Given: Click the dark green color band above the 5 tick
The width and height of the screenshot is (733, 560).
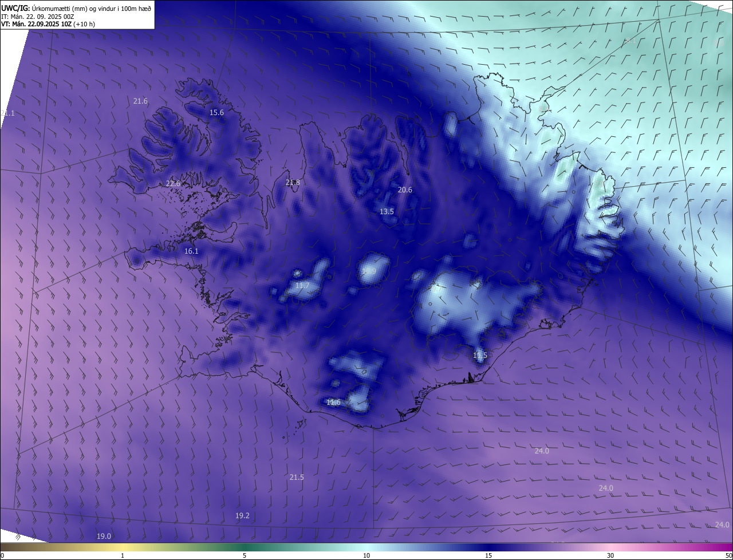Looking at the screenshot, I should [245, 547].
